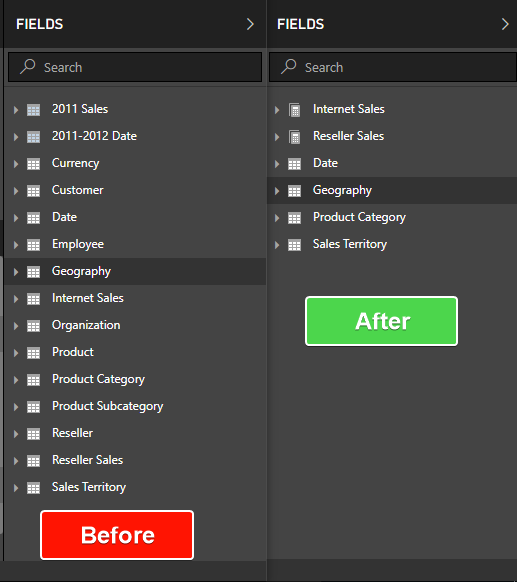
Task: Click the right panel Search field
Action: click(393, 67)
